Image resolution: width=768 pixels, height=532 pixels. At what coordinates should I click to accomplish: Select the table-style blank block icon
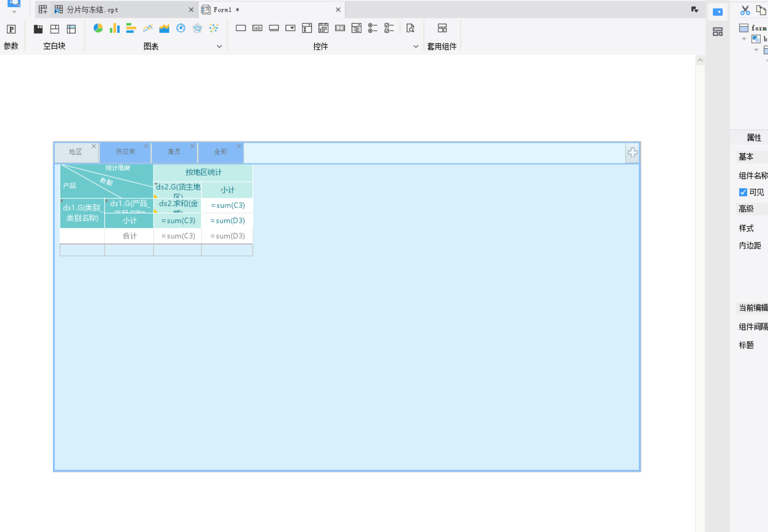[x=71, y=29]
